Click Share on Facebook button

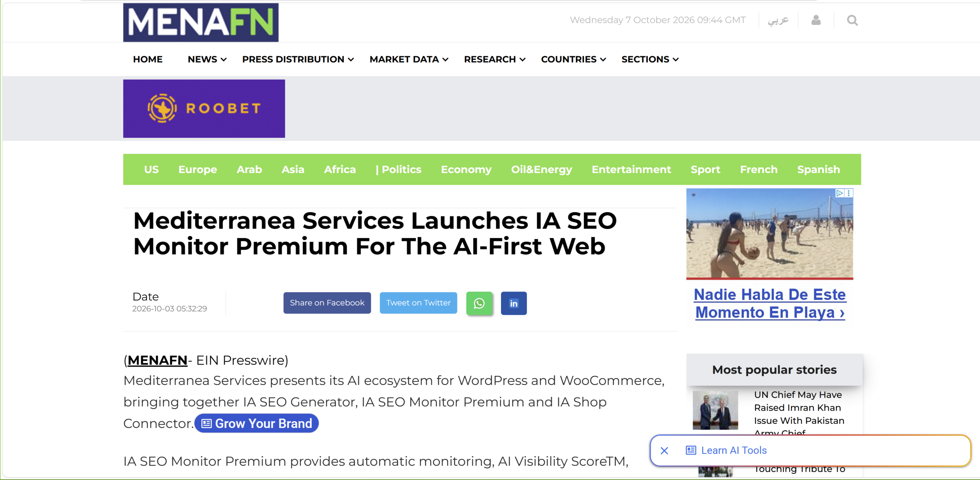coord(327,303)
